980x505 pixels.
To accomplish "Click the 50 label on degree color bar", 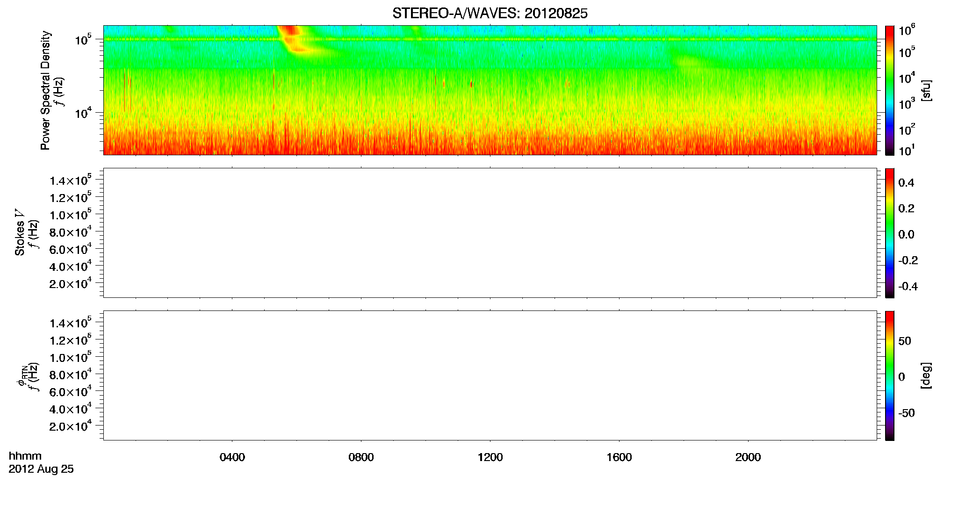I will coord(905,341).
